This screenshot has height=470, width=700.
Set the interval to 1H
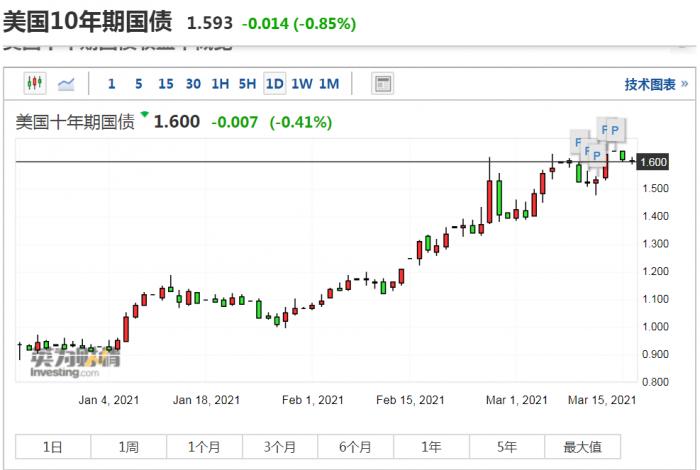click(220, 84)
